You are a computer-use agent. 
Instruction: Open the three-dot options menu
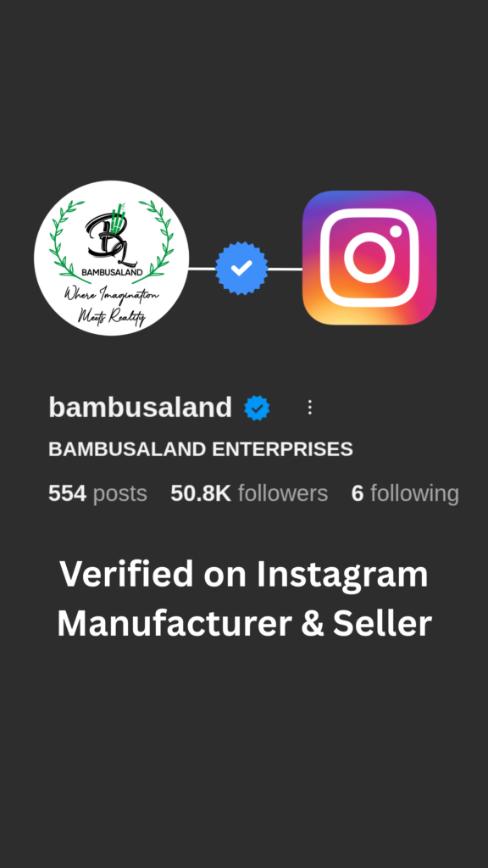(x=310, y=408)
